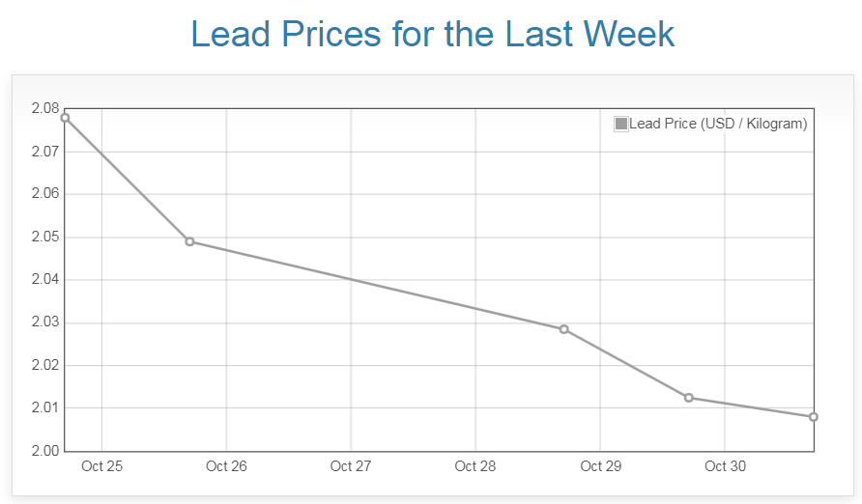Click the 2.08 y-axis label

coord(45,109)
